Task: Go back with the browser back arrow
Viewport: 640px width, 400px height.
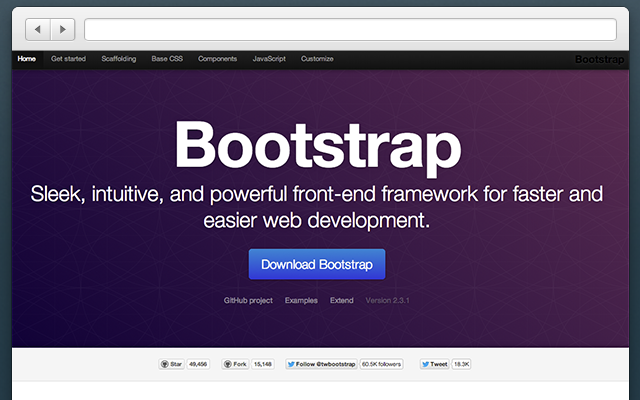Action: pos(38,29)
